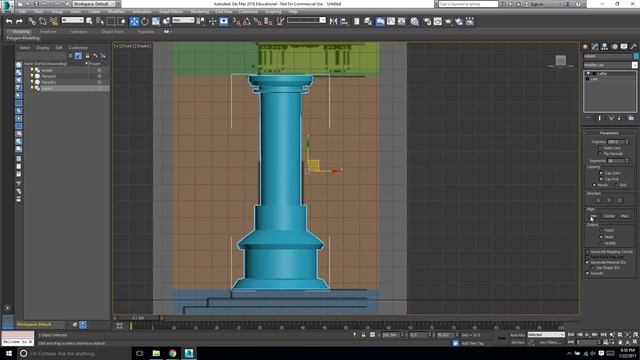The image size is (640, 360).
Task: Enable the Flip Normals checkbox
Action: click(601, 153)
